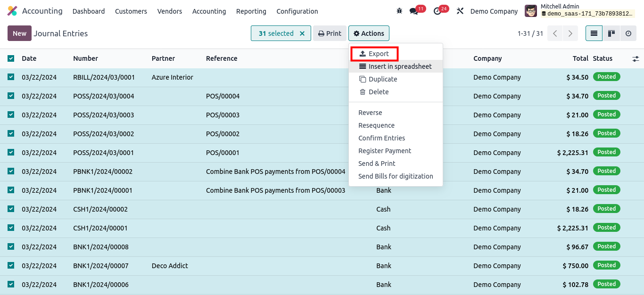Go to next page of records

coord(570,33)
